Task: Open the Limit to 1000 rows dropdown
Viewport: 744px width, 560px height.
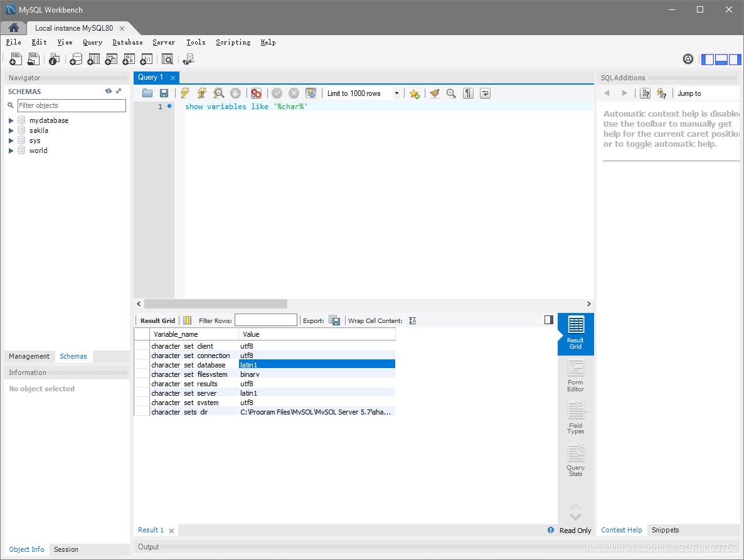Action: [396, 93]
